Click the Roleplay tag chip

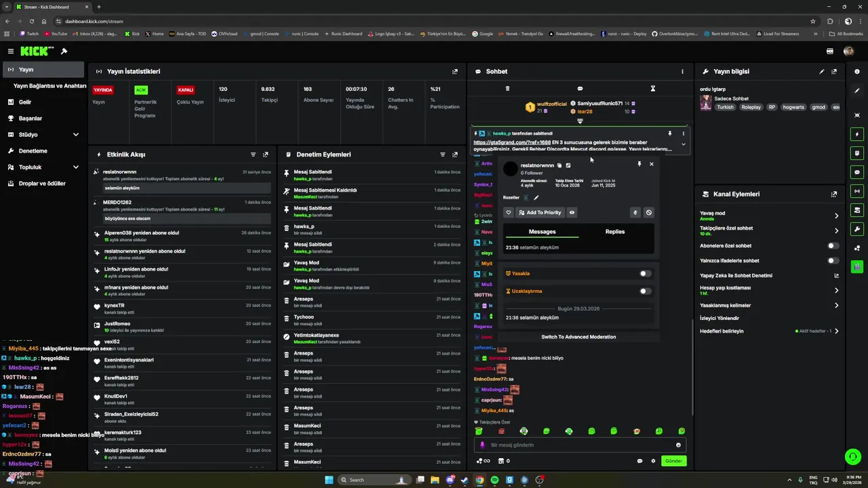(x=751, y=107)
